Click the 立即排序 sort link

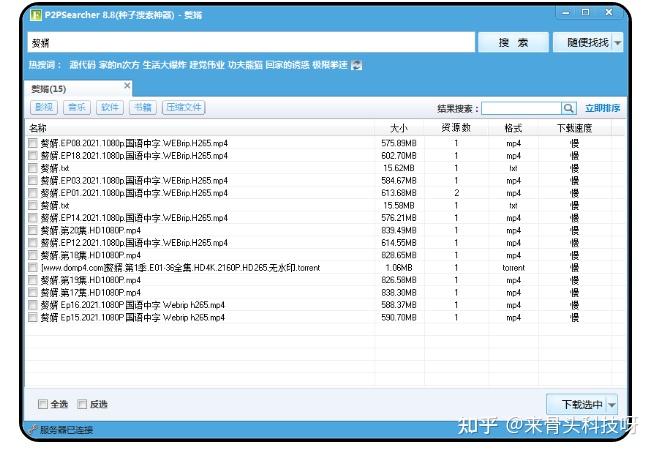pyautogui.click(x=602, y=108)
